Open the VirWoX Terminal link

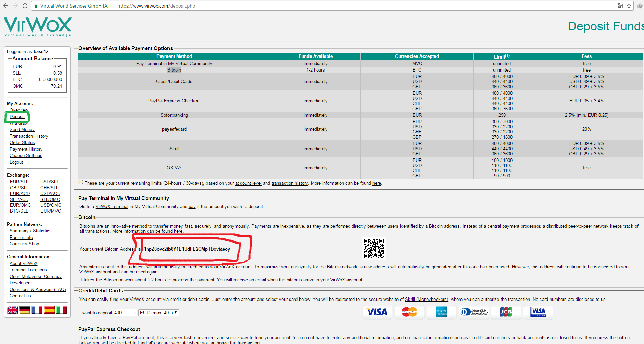click(112, 206)
